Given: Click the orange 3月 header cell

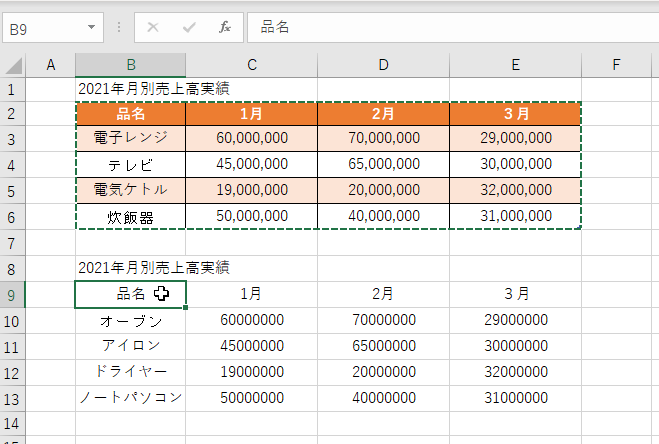Looking at the screenshot, I should pyautogui.click(x=516, y=113).
